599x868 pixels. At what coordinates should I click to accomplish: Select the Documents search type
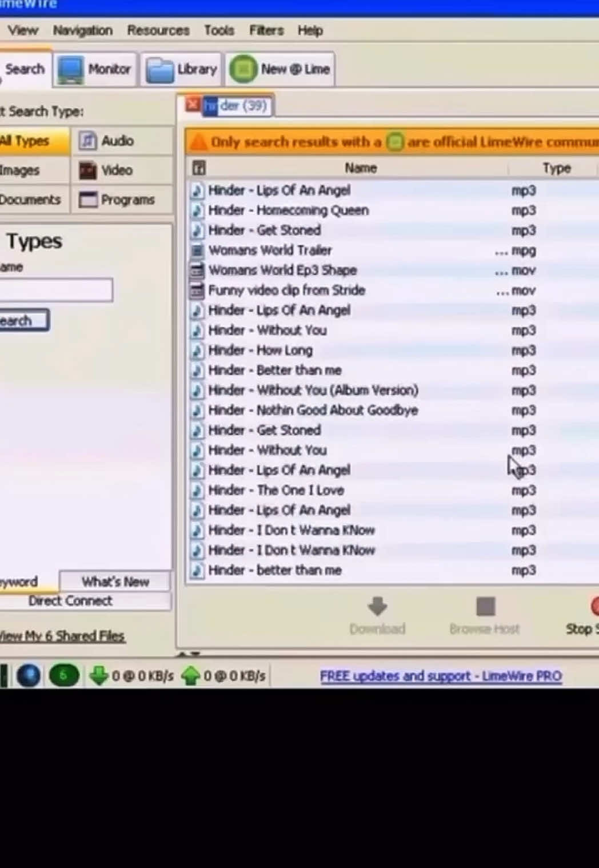click(34, 200)
